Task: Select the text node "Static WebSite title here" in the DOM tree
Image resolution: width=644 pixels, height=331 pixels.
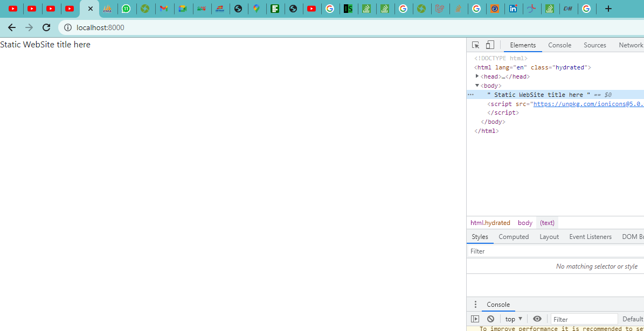Action: coord(539,95)
